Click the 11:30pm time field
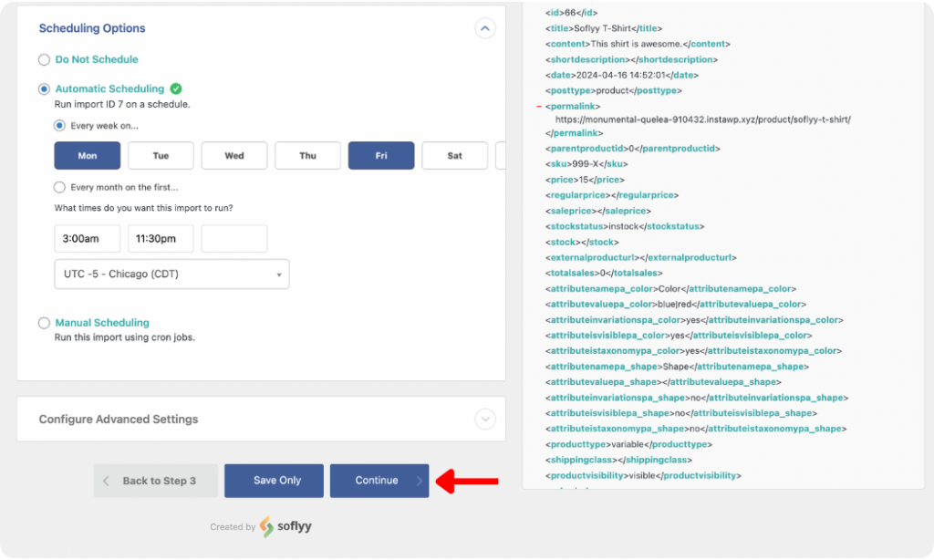934x560 pixels. click(161, 238)
